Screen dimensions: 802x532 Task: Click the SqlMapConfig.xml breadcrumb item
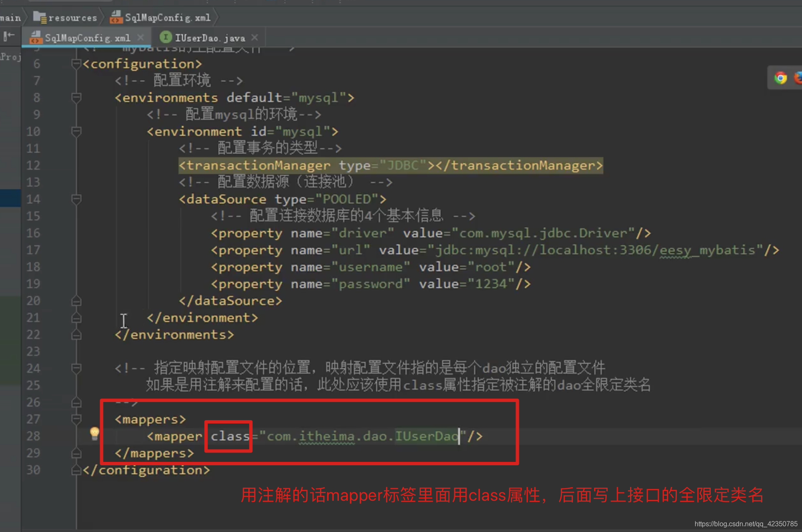pyautogui.click(x=161, y=17)
